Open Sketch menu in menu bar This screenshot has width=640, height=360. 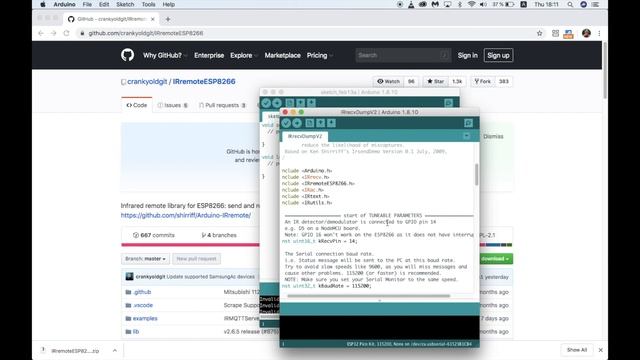(x=125, y=4)
